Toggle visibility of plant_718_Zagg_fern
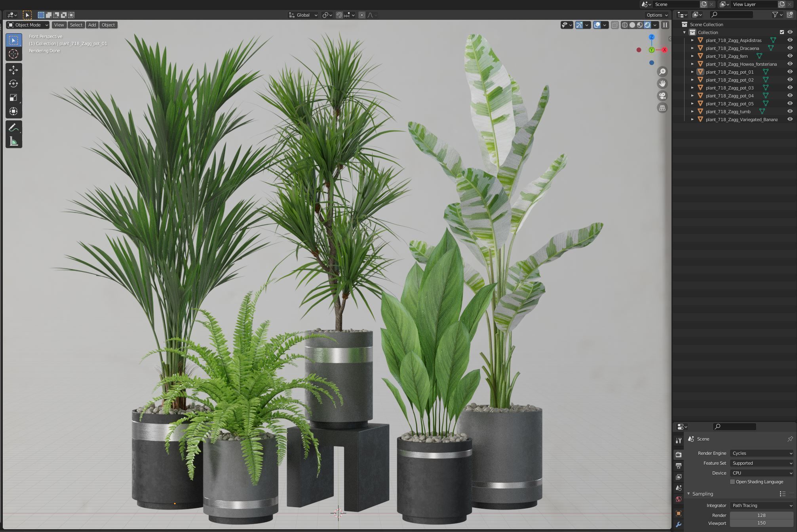Screen dimensions: 797x532 790,56
